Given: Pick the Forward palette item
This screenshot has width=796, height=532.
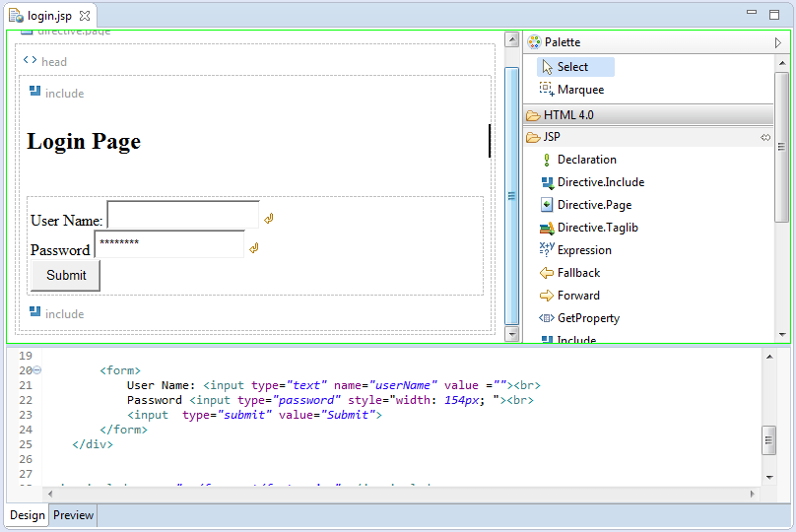Looking at the screenshot, I should click(569, 296).
